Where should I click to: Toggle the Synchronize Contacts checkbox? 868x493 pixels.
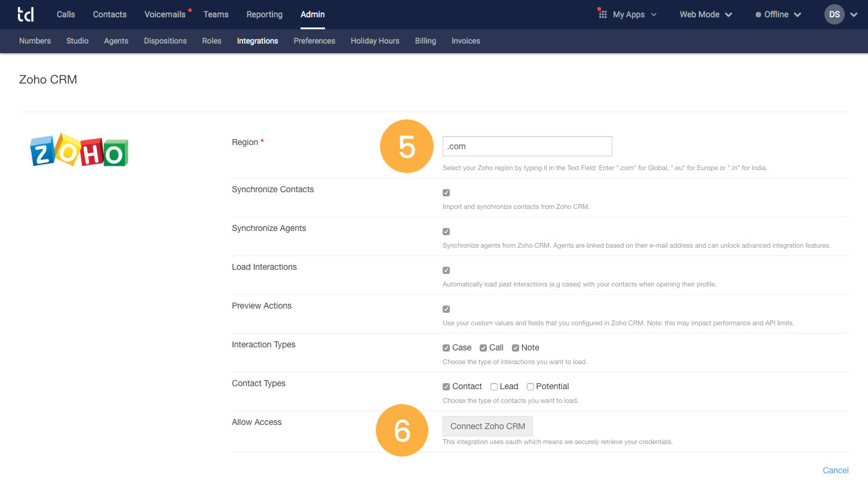coord(446,193)
